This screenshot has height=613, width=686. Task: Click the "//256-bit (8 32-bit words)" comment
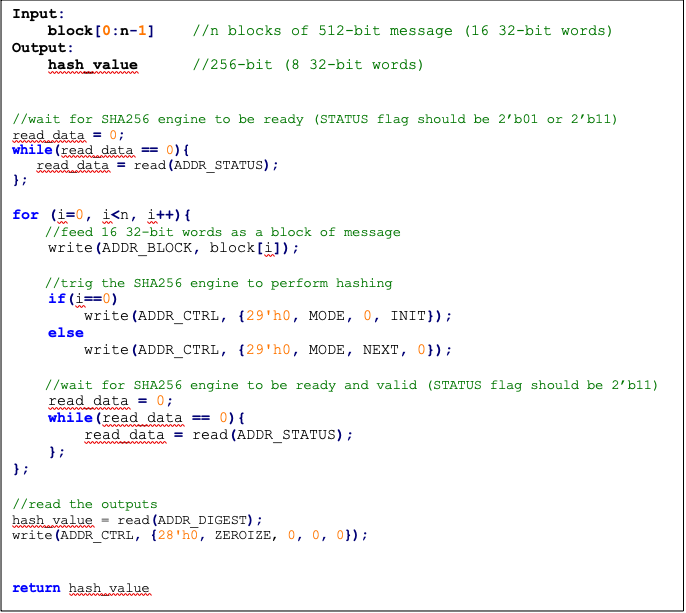pyautogui.click(x=308, y=65)
